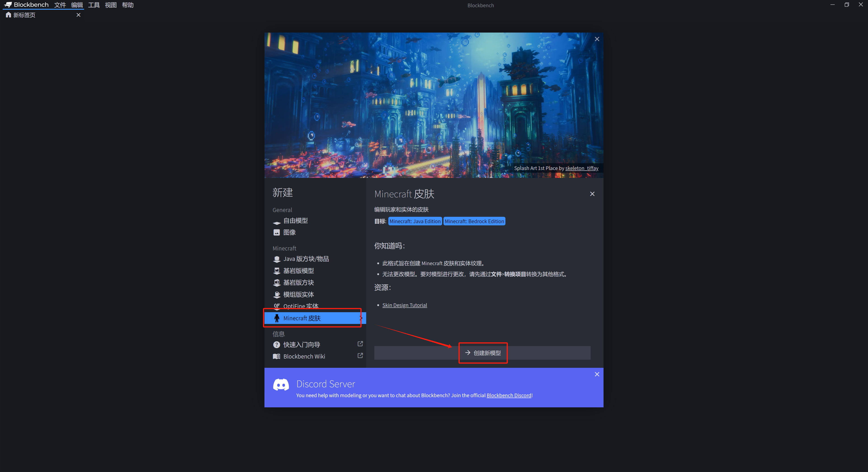Open the 工具 menu

coord(94,5)
